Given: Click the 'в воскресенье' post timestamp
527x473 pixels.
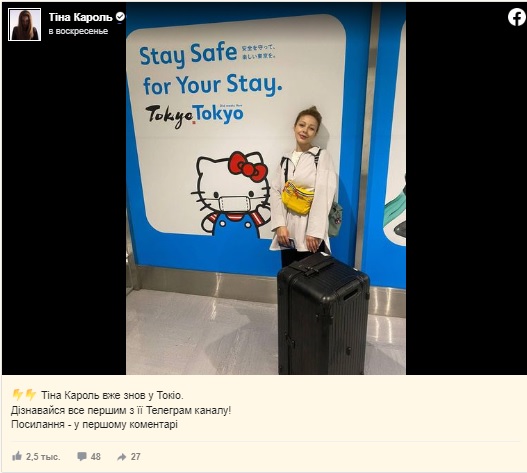Looking at the screenshot, I should click(x=78, y=31).
